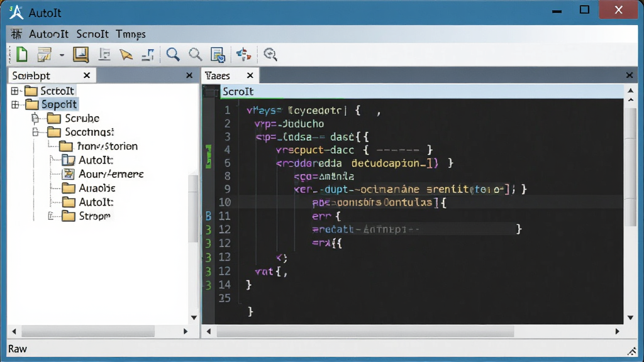Select the yellow arrow pointer tool
The height and width of the screenshot is (362, 644).
pos(126,55)
